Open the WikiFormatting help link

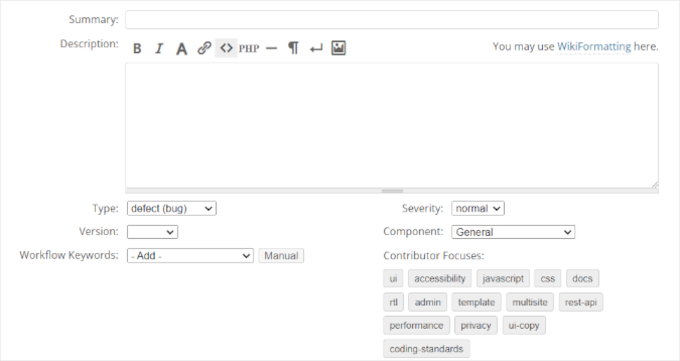tap(594, 46)
